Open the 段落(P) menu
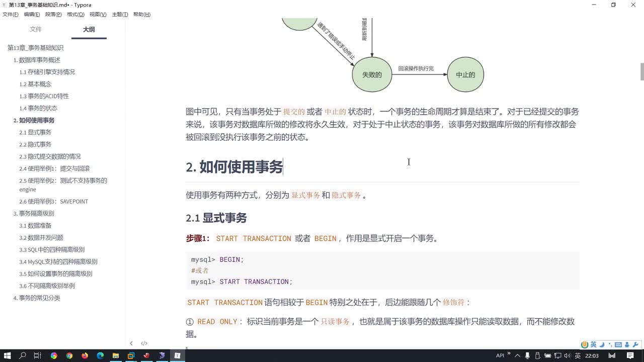The image size is (644, 362). pyautogui.click(x=53, y=14)
